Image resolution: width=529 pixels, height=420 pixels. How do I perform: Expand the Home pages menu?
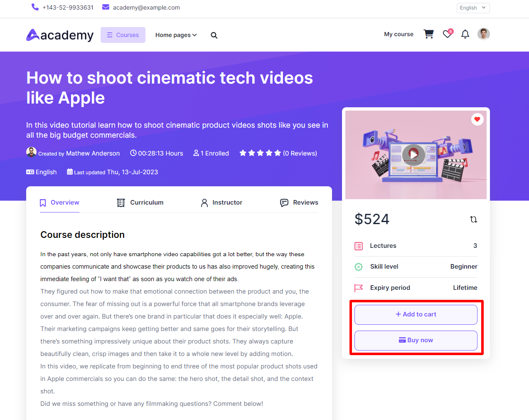click(x=176, y=35)
